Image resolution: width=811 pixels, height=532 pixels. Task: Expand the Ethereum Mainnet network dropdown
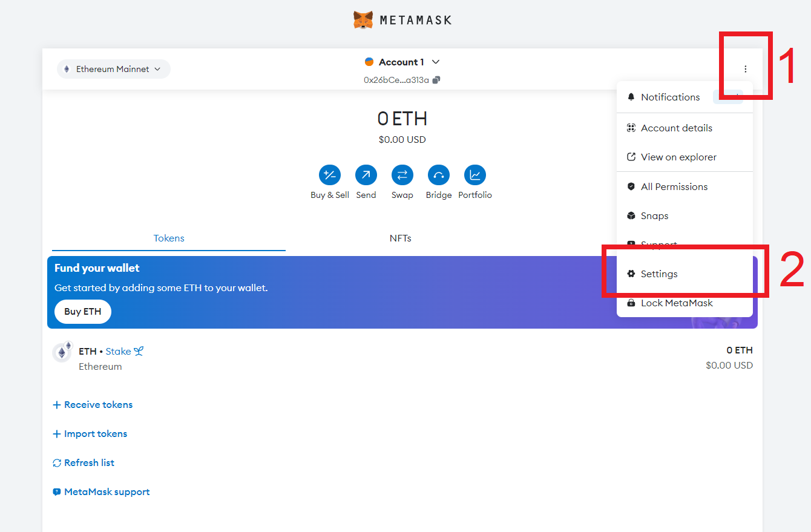[x=113, y=69]
